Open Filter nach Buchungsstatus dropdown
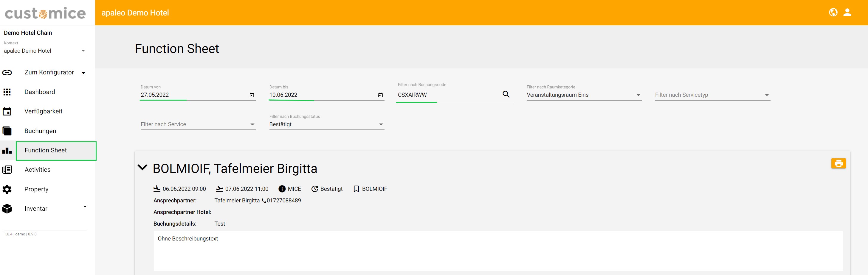The height and width of the screenshot is (275, 868). click(x=327, y=124)
